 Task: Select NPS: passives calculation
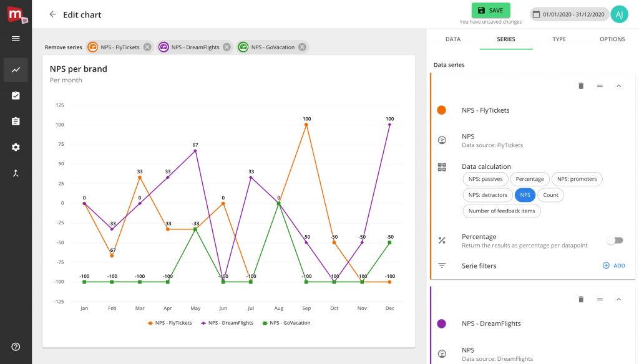(485, 179)
